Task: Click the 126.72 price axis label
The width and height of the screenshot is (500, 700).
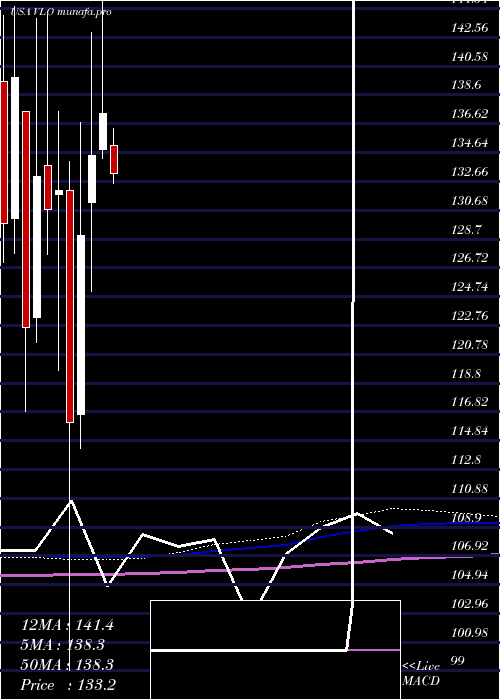Action: click(470, 258)
